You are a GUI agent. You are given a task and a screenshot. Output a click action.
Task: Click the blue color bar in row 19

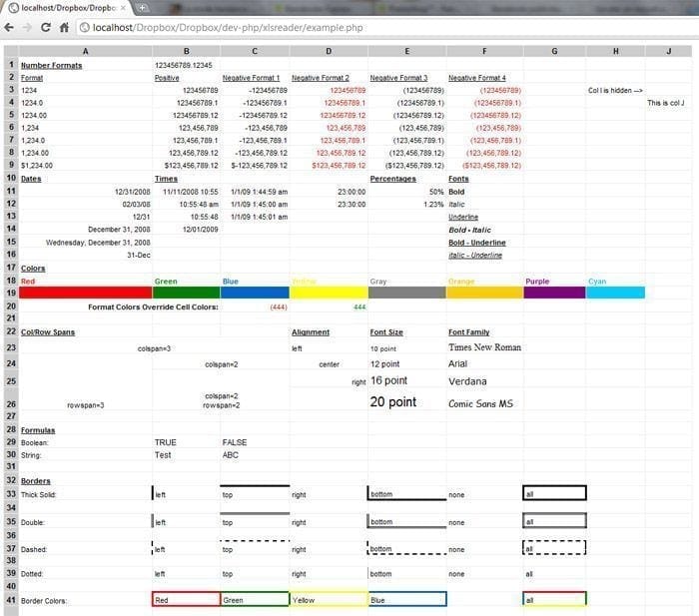tap(255, 293)
